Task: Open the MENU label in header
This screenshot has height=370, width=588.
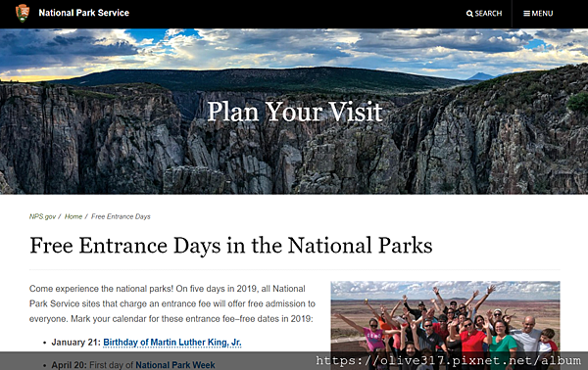Action: coord(542,14)
